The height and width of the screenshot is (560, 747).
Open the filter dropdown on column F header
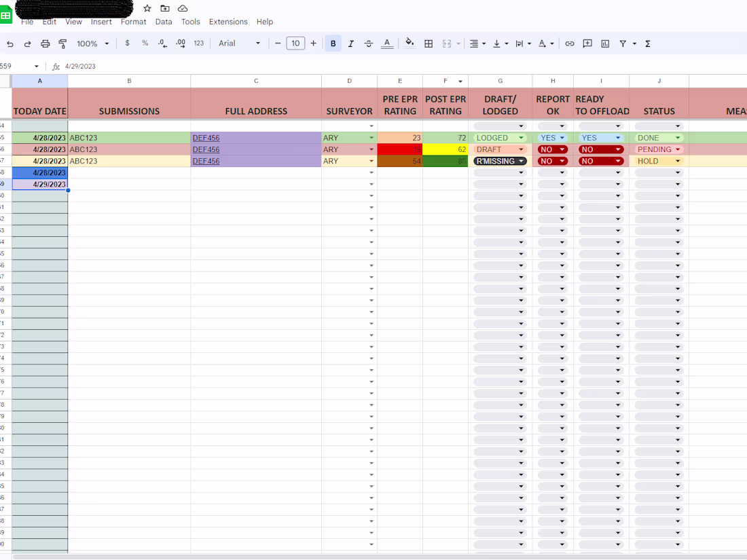[460, 81]
